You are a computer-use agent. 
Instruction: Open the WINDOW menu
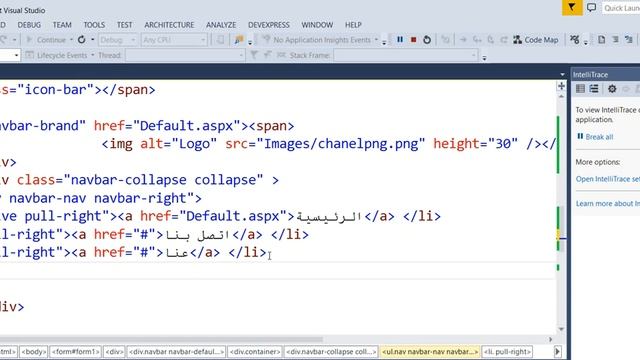pyautogui.click(x=317, y=25)
